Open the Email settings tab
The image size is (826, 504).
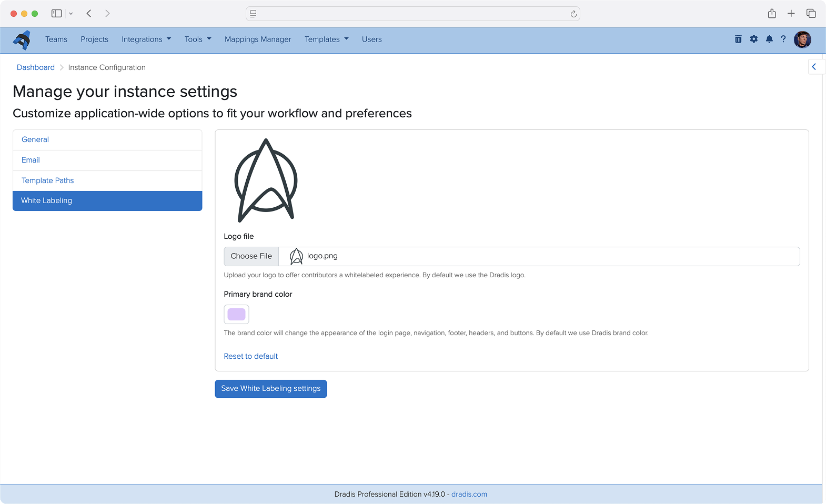click(x=31, y=160)
